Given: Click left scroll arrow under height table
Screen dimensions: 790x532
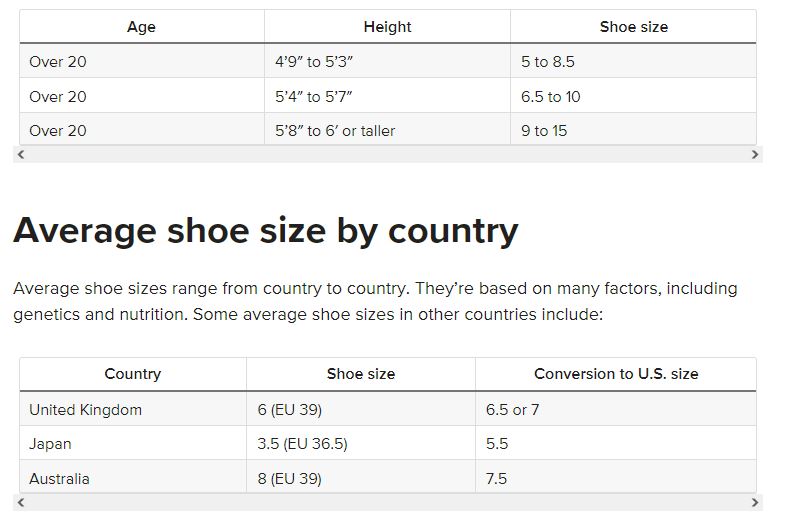Looking at the screenshot, I should pyautogui.click(x=20, y=155).
